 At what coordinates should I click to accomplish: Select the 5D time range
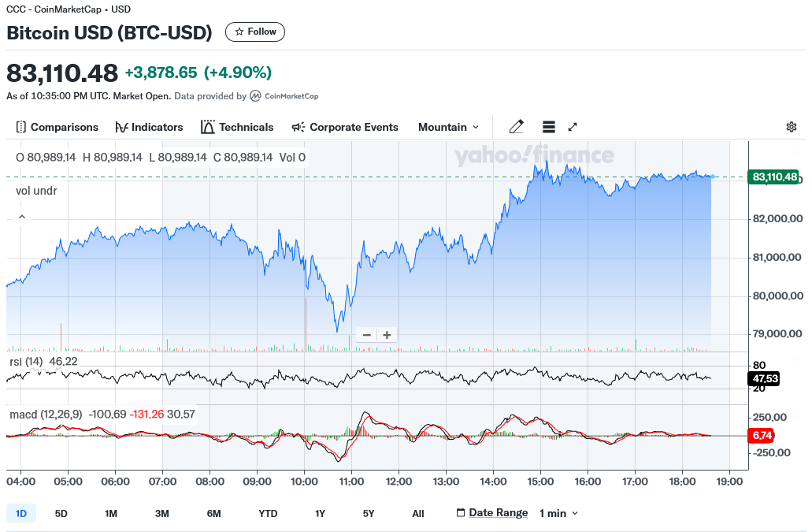point(61,513)
